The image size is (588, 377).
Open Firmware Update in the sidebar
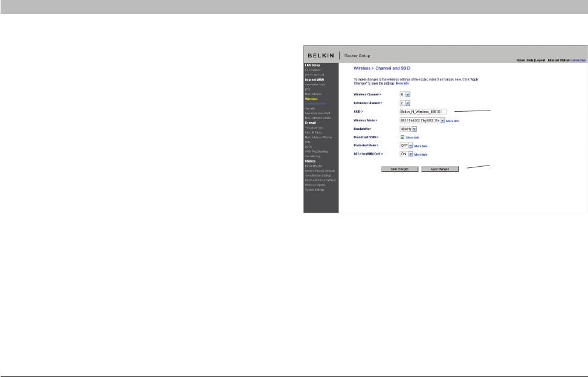click(x=315, y=185)
